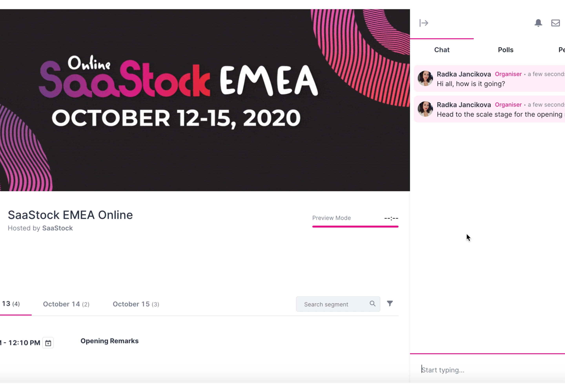Select the October 14 schedule tab
The width and height of the screenshot is (565, 392).
pos(66,304)
